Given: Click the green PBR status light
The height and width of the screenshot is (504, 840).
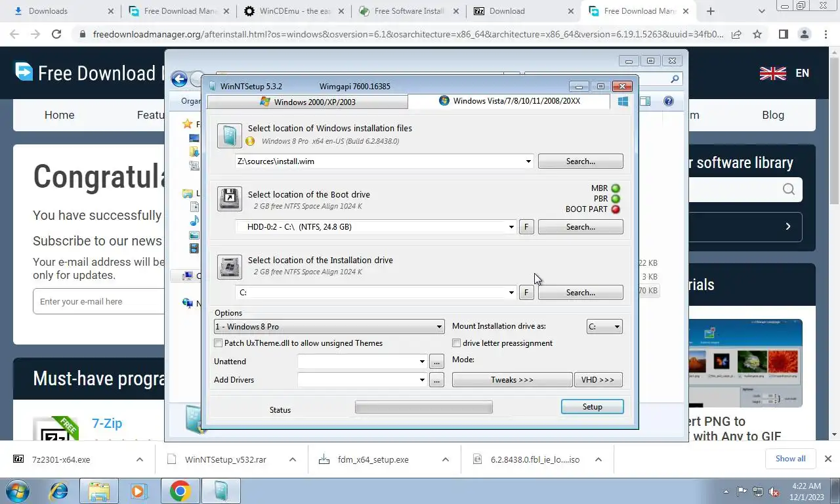Looking at the screenshot, I should 616,199.
